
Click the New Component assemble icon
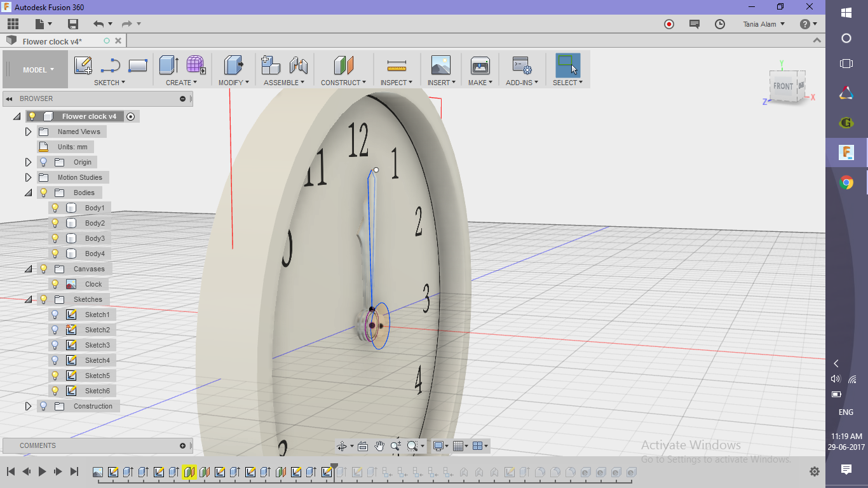[271, 65]
